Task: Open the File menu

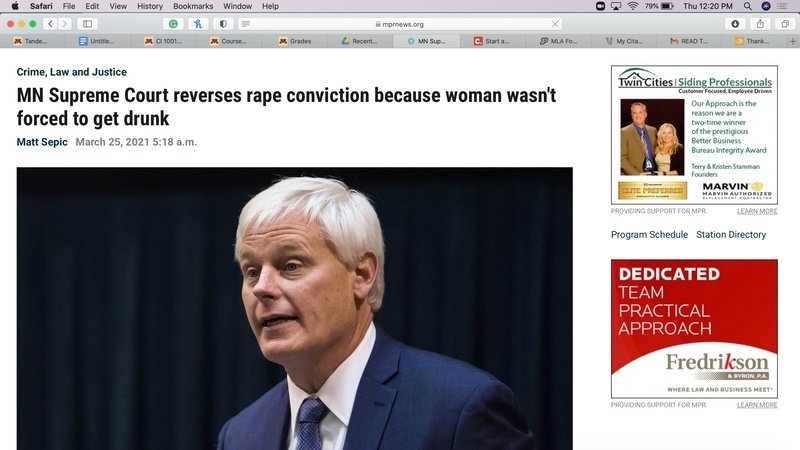Action: coord(69,6)
